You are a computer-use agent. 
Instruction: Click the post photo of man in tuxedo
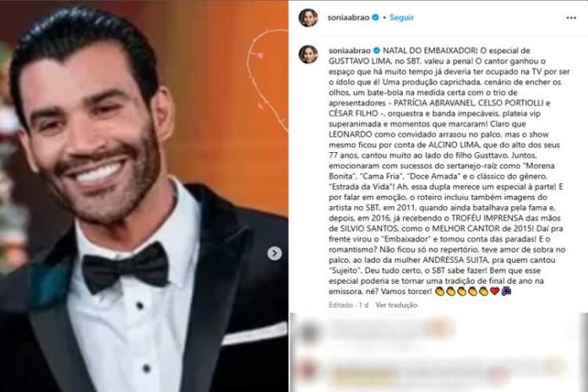tap(144, 196)
